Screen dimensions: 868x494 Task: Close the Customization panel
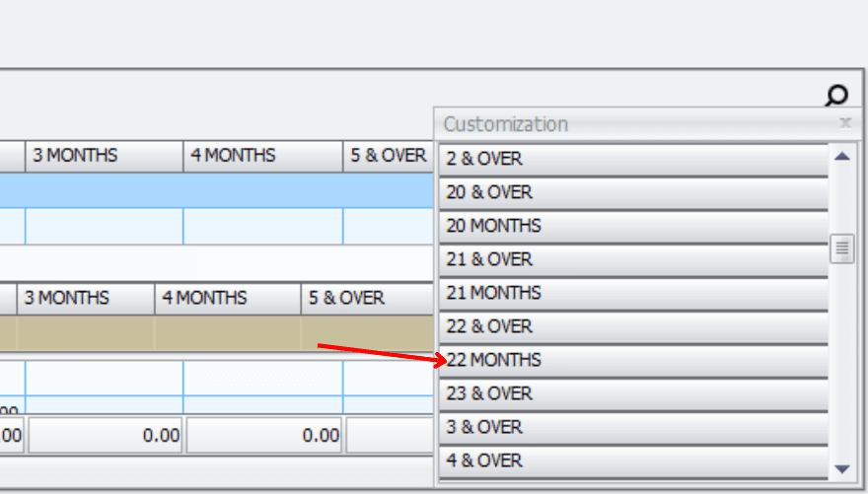844,123
